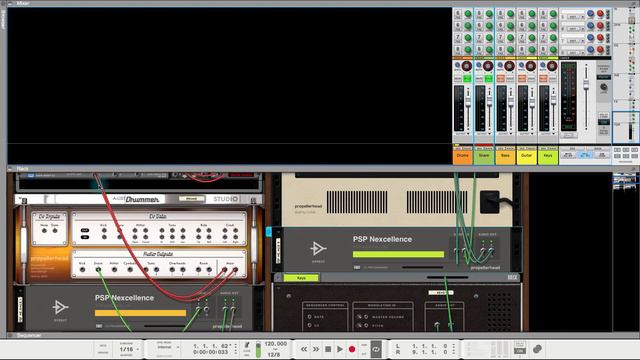Click the 120.000 tempo value
Viewport: 640px width, 360px height.
click(x=276, y=344)
